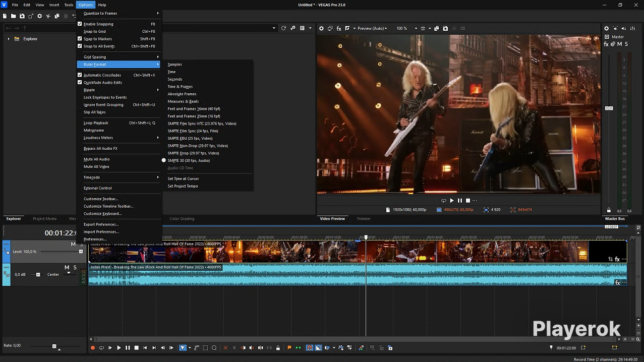Mute the Master bus

click(x=620, y=44)
